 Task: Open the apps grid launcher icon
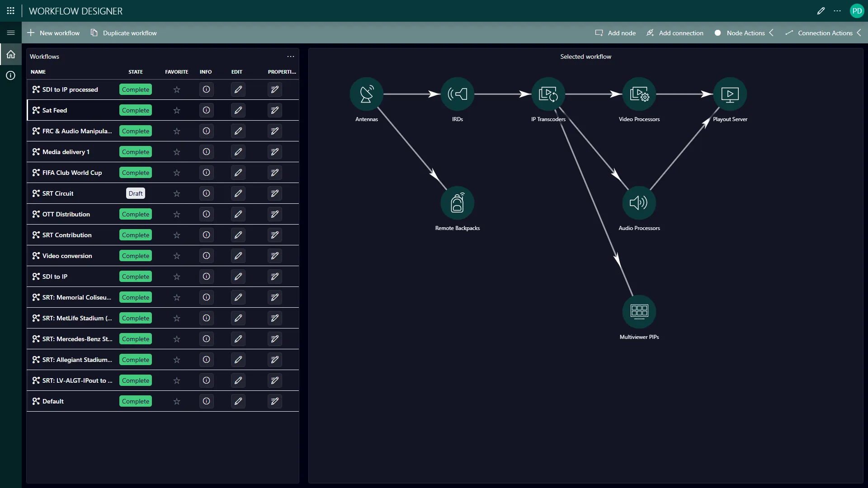click(x=11, y=11)
